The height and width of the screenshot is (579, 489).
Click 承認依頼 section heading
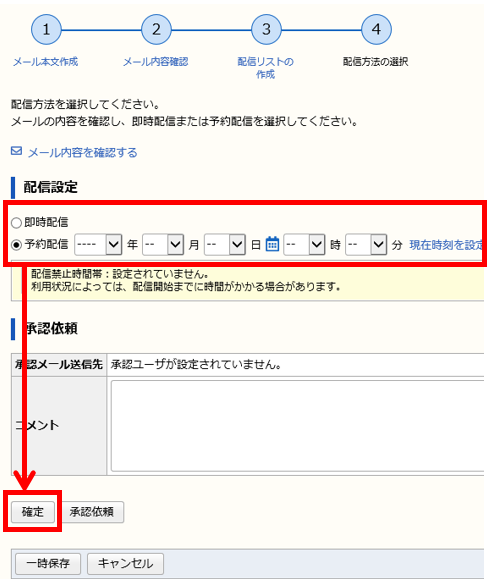tap(51, 328)
